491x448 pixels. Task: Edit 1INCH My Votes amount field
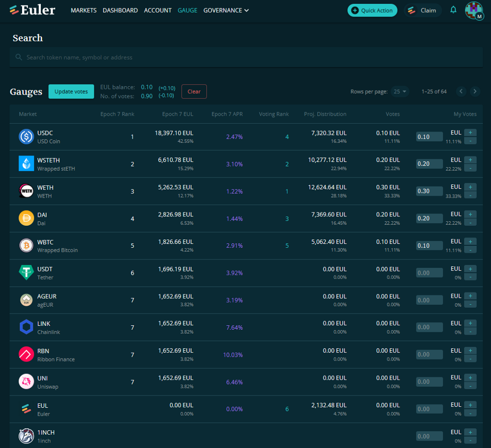[429, 436]
